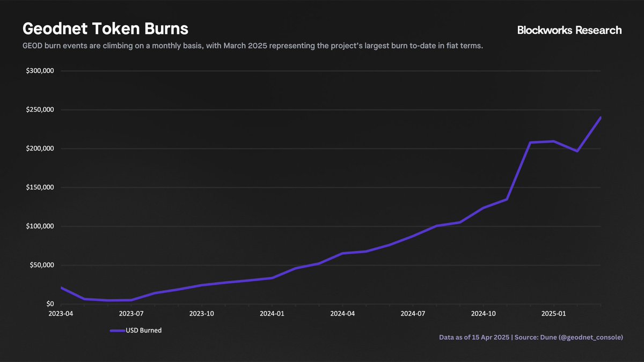The image size is (644, 362).
Task: Click the Blockworks Research logo
Action: tap(569, 31)
